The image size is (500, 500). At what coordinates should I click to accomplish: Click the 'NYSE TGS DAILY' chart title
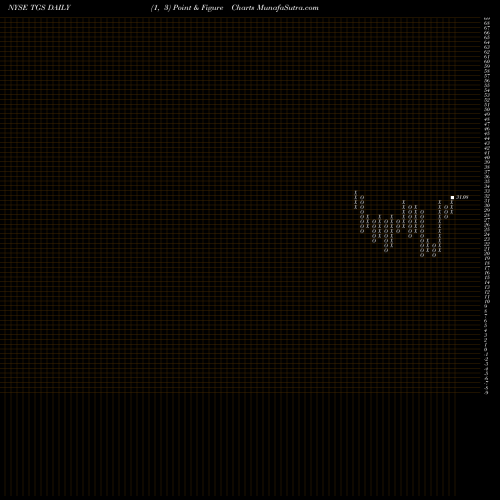tap(39, 8)
